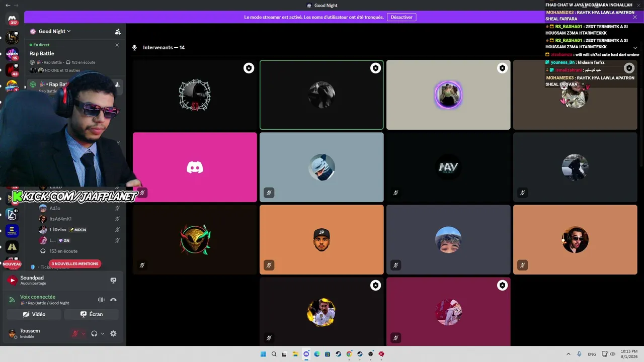Screen dimensions: 644x362
Task: Open Google Chrome from the taskbar
Action: (x=349, y=354)
